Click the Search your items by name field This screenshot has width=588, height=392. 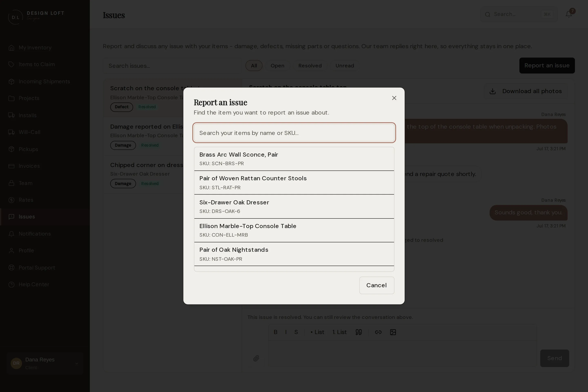click(294, 133)
